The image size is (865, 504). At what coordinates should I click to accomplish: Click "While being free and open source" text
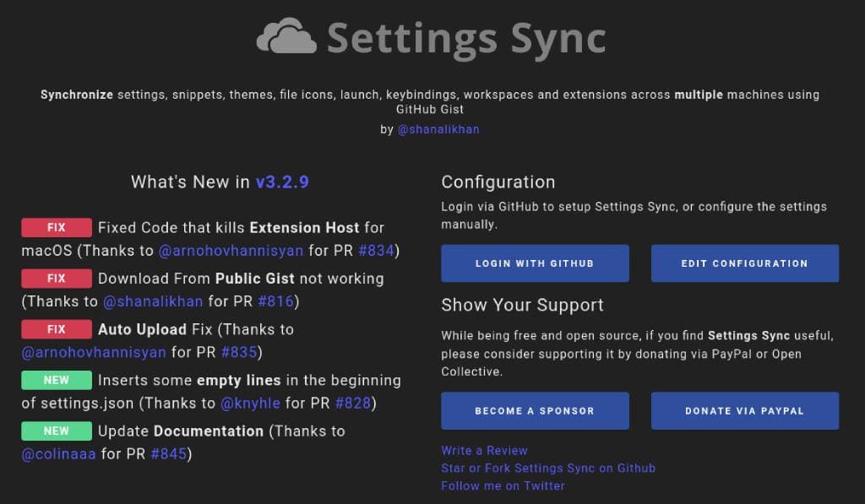(541, 336)
